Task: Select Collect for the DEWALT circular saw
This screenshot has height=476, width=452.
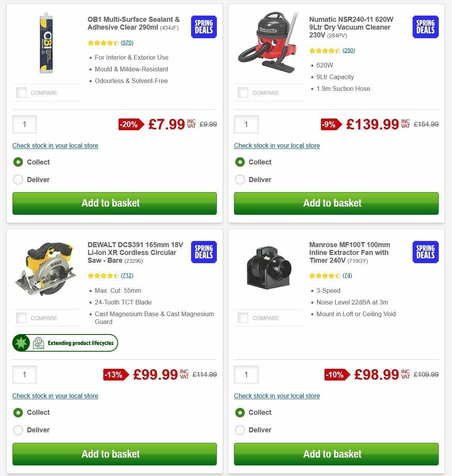Action: tap(18, 412)
